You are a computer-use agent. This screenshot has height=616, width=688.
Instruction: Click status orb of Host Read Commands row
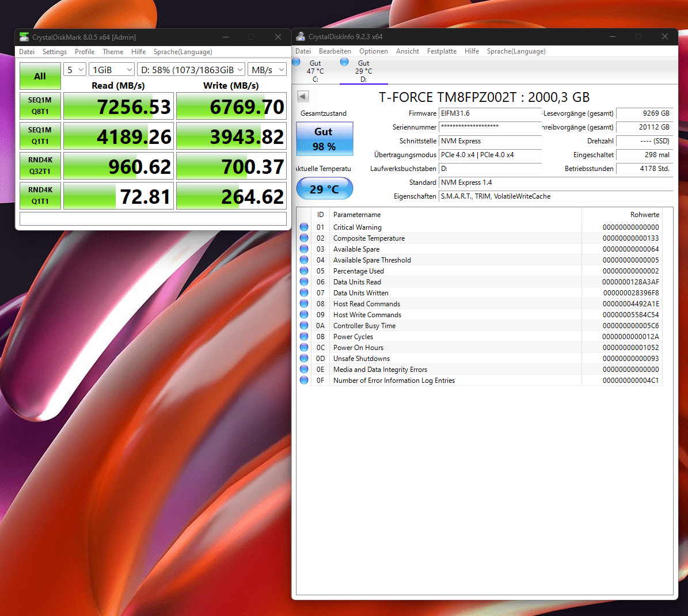tap(304, 303)
